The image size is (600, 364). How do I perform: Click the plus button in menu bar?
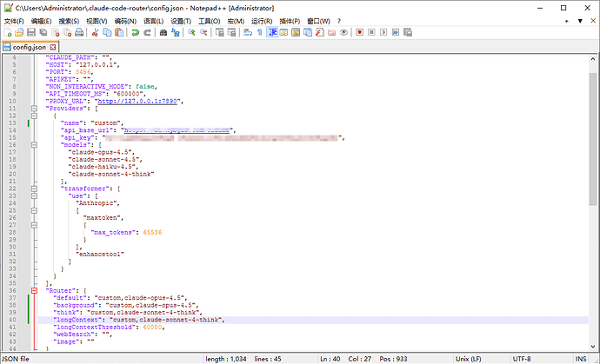566,21
